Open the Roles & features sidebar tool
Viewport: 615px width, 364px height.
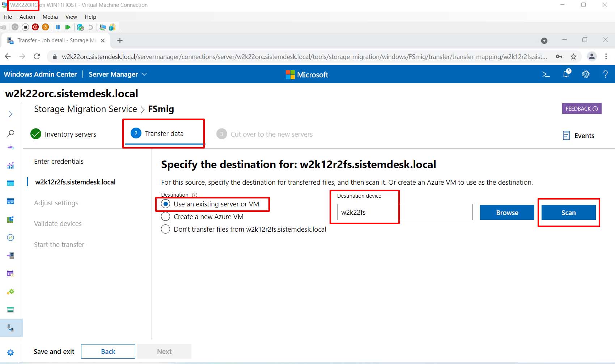[10, 256]
